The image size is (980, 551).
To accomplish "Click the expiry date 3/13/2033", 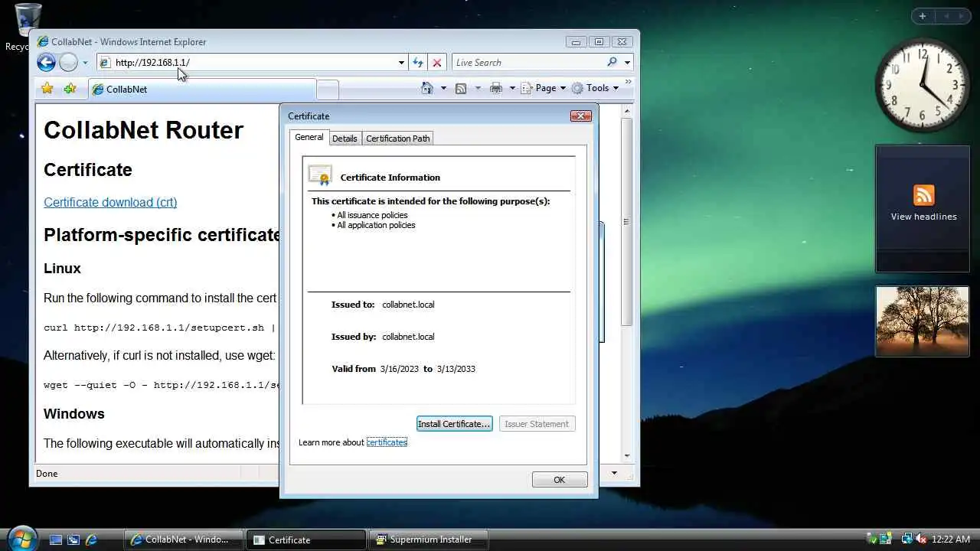I will tap(456, 369).
